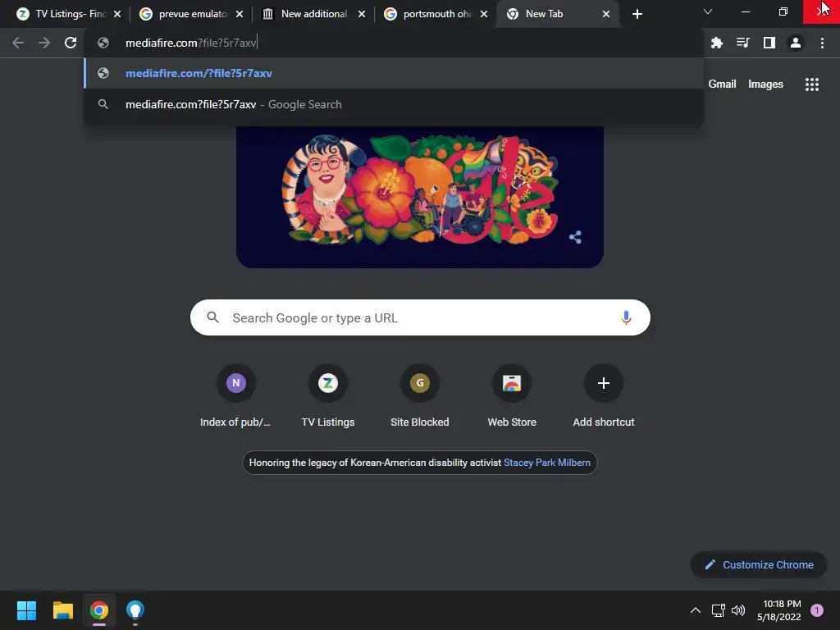Open the Google apps grid
Image resolution: width=840 pixels, height=630 pixels.
pyautogui.click(x=812, y=84)
